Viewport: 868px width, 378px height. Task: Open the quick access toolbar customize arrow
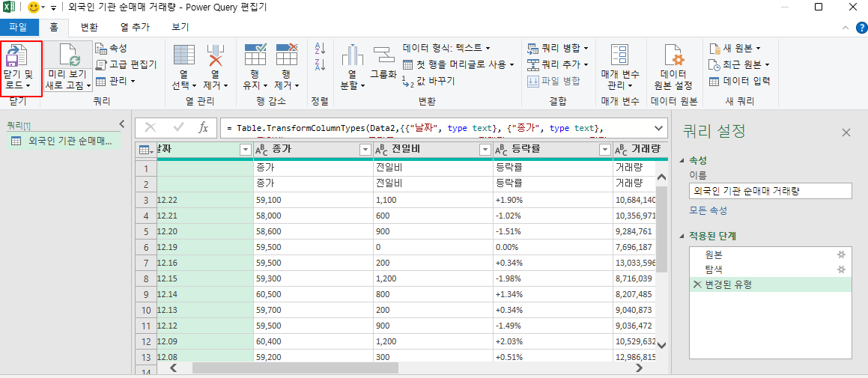point(53,8)
